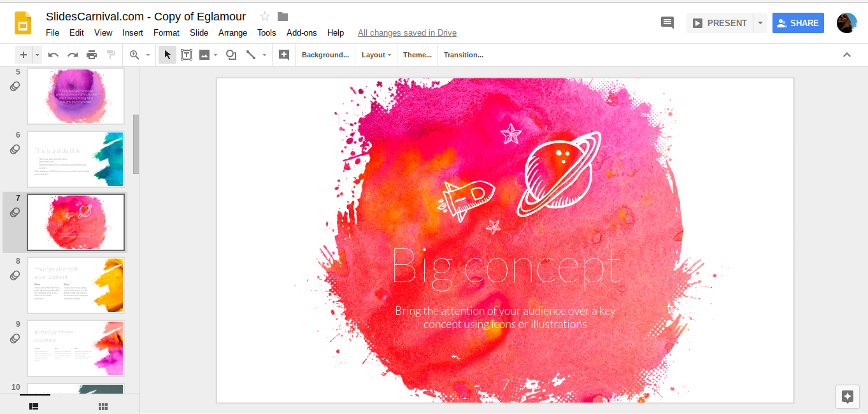
Task: Select the 'Bring the attention' subtitle text
Action: (505, 317)
